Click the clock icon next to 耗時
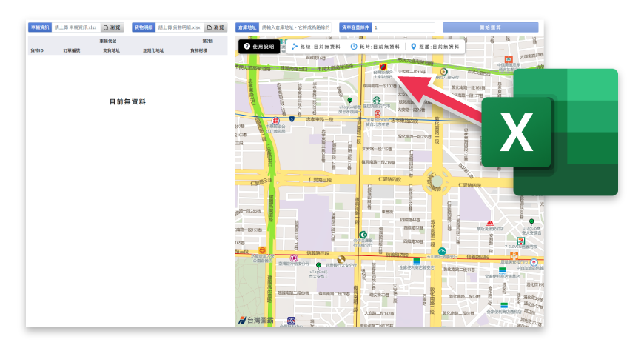Viewport: 644px width, 348px height. pos(354,47)
